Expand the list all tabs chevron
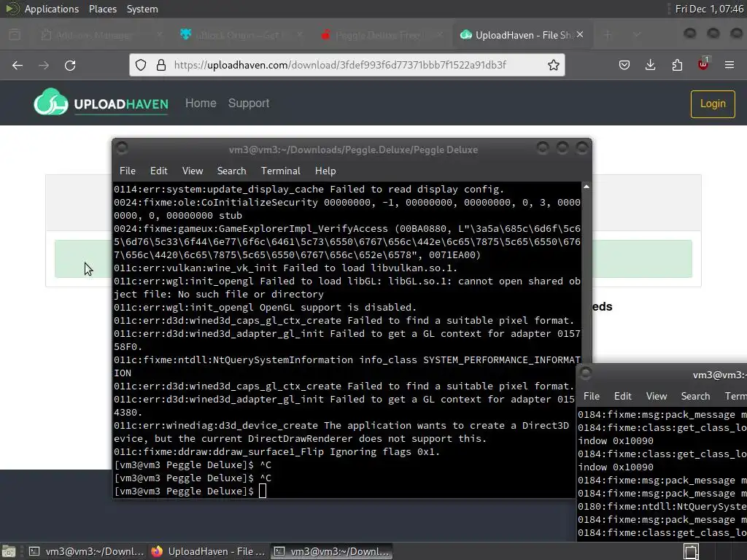The width and height of the screenshot is (747, 560). pos(636,35)
